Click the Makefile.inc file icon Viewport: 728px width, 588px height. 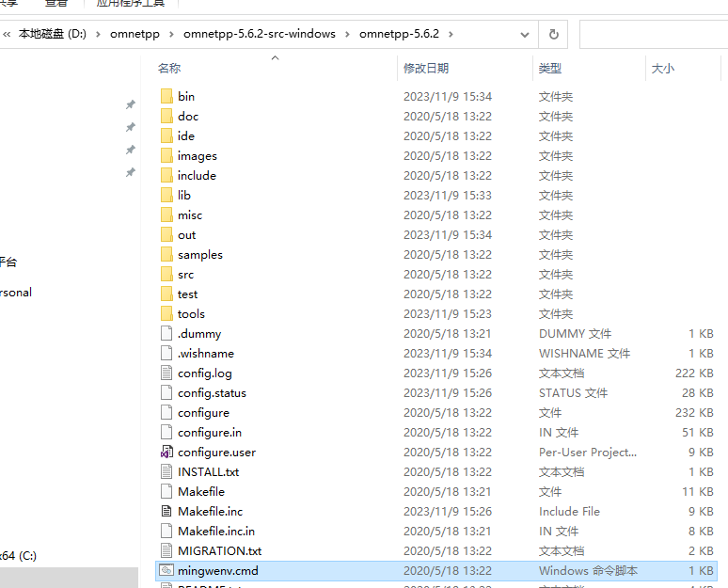[166, 511]
